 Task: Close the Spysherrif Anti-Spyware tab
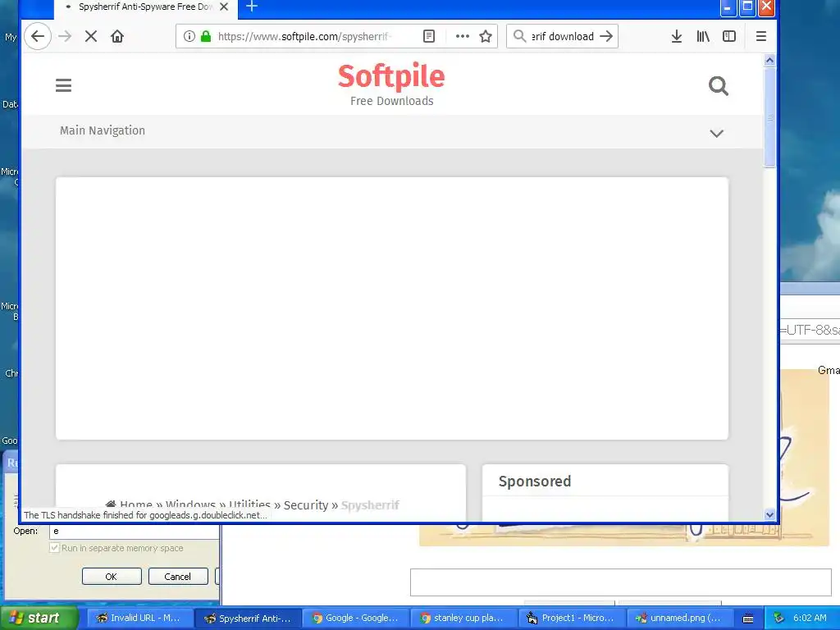click(x=224, y=7)
